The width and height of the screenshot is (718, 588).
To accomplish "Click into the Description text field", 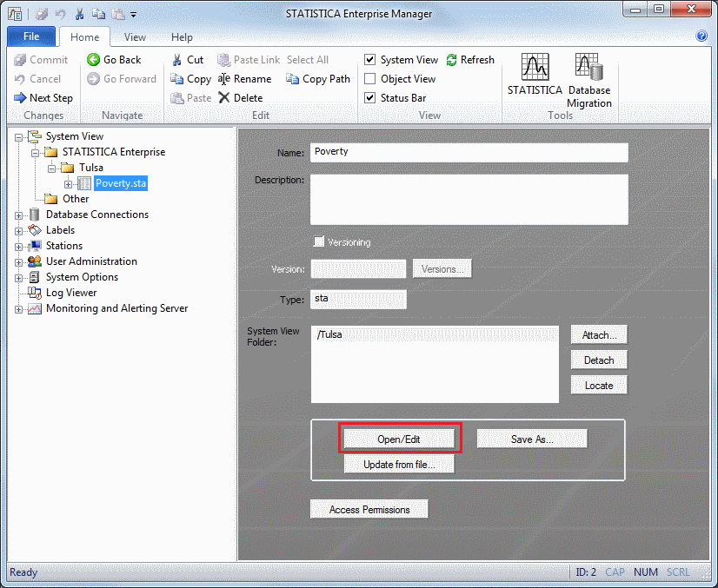I will tap(469, 200).
